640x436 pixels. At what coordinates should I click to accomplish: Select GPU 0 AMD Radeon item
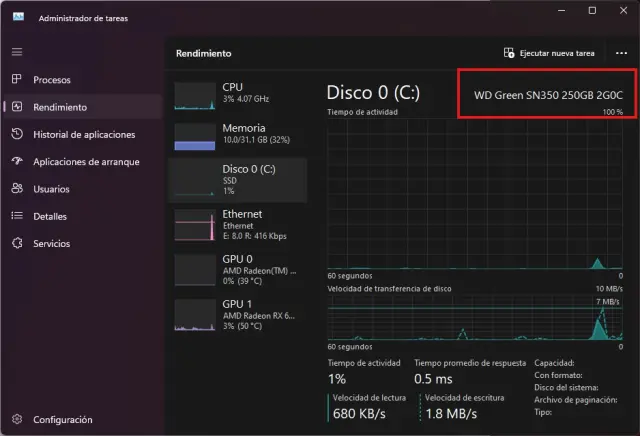point(243,270)
